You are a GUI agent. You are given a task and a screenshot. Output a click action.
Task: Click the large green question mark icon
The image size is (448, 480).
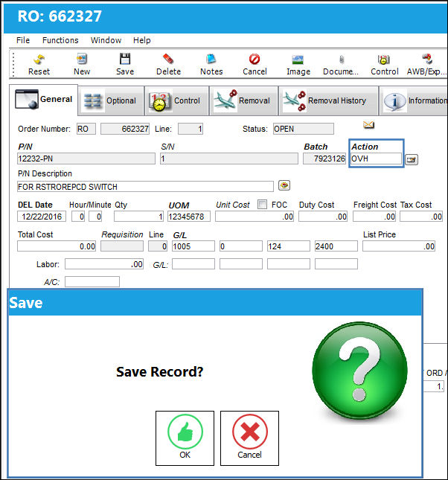359,371
